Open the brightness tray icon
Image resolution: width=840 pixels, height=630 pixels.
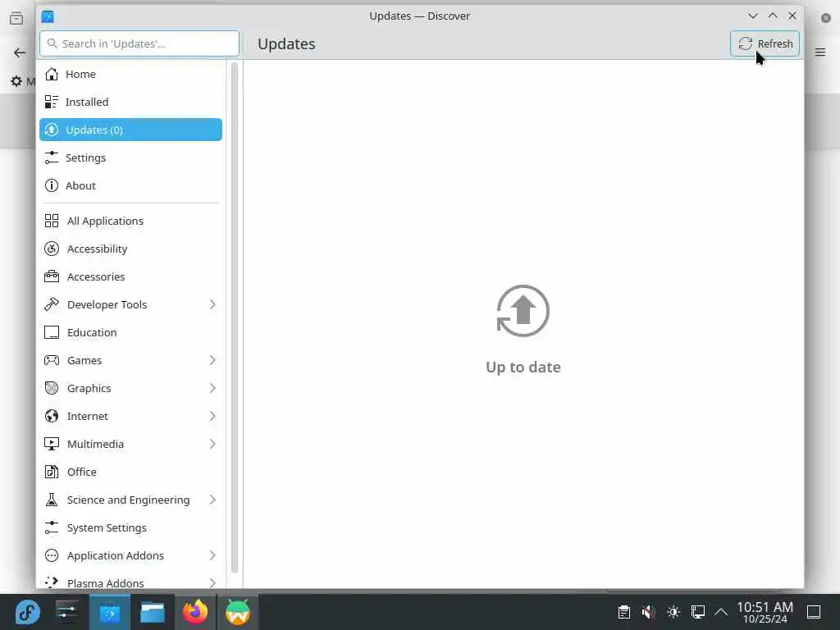pos(673,612)
